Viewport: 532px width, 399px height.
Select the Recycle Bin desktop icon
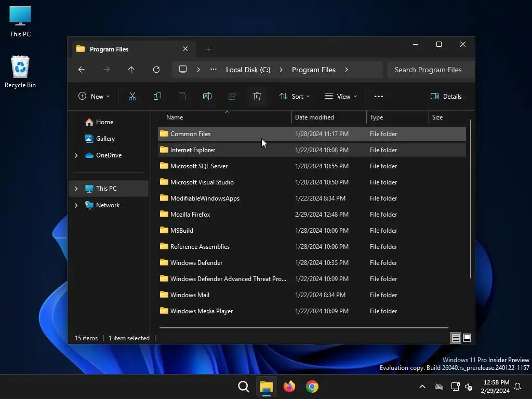click(x=20, y=72)
